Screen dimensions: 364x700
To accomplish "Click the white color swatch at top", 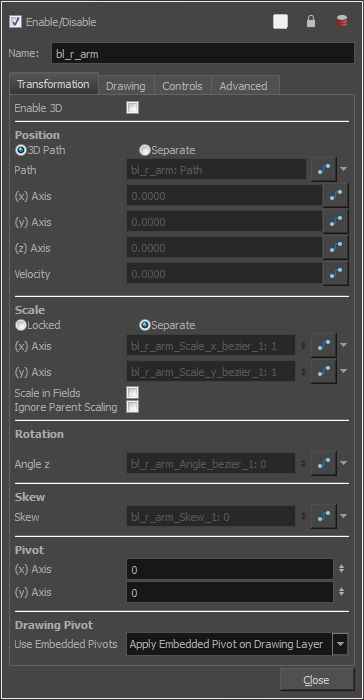I will 280,21.
